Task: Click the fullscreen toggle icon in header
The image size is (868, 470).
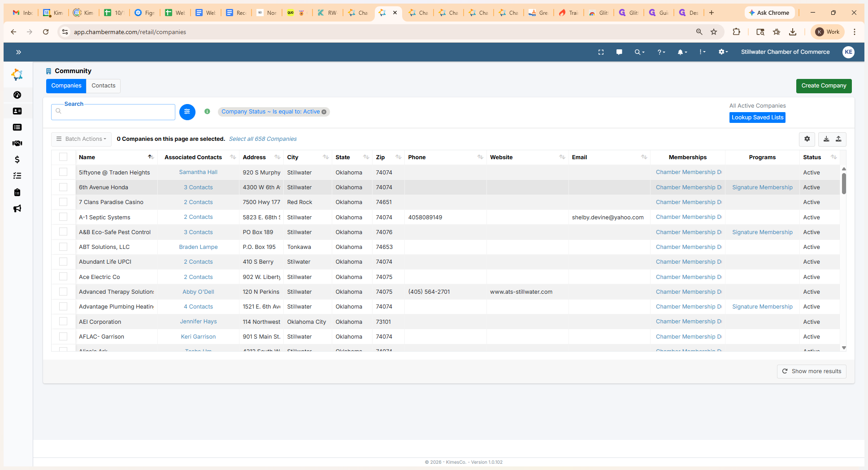Action: [x=601, y=52]
